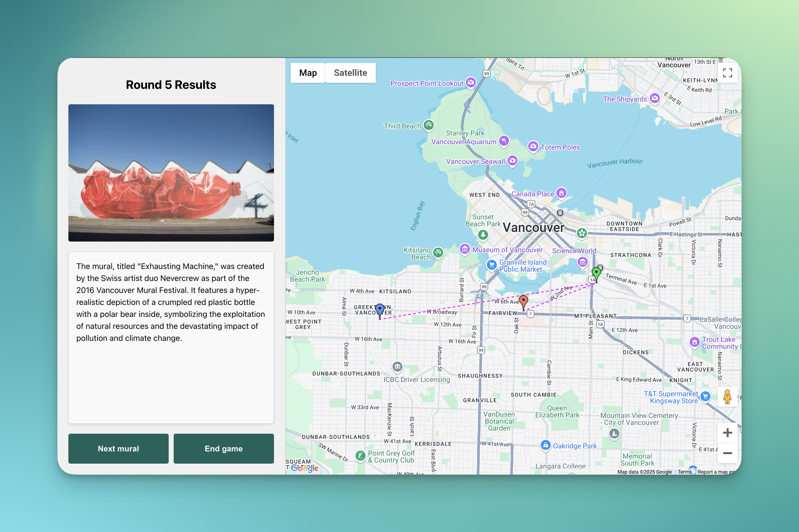
Task: Click the Street View pegman icon
Action: coord(727,397)
